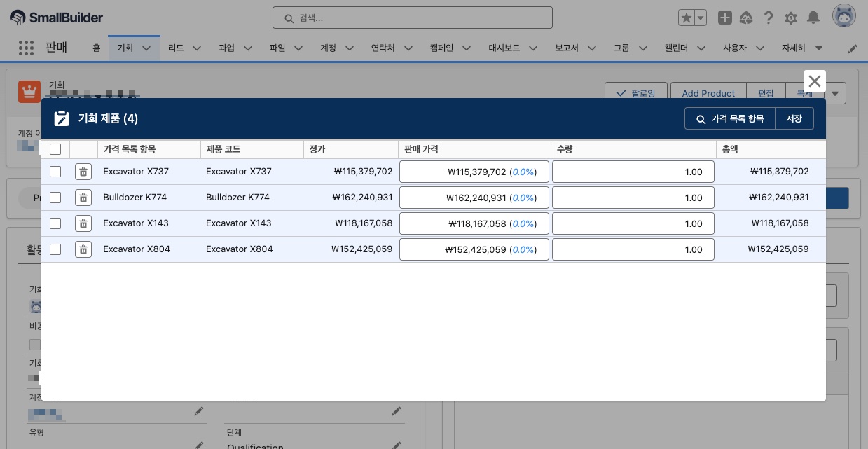Delete the Excavator X737 row via trash icon
The height and width of the screenshot is (449, 868).
[83, 172]
